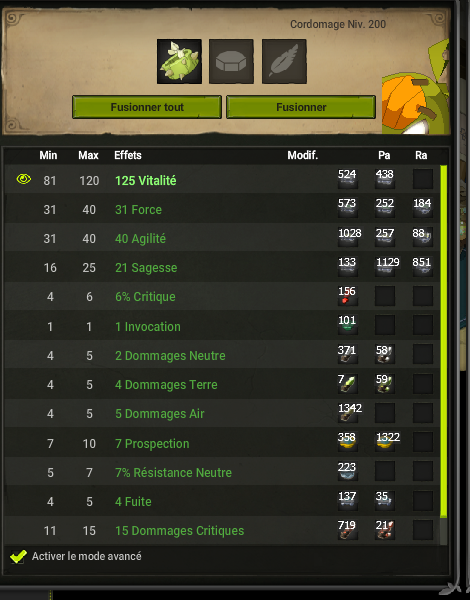Uncheck Activer le mode avancé

click(x=18, y=556)
